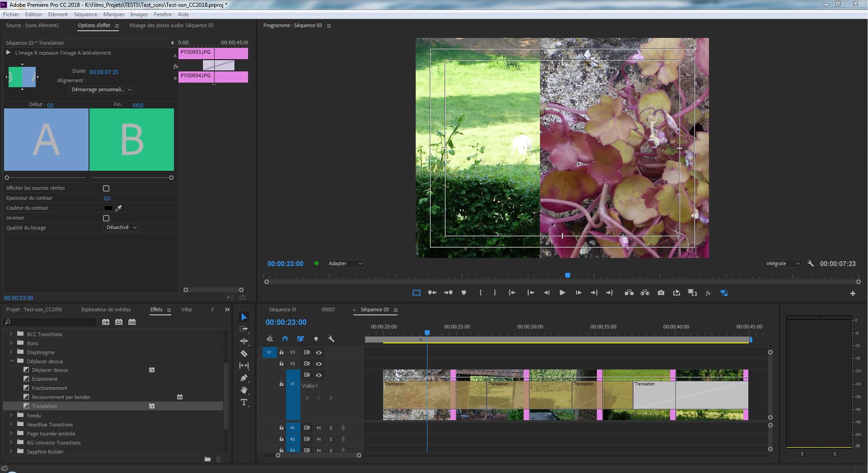
Task: Collapse the Déplacer dessus effects folder
Action: tap(12, 361)
